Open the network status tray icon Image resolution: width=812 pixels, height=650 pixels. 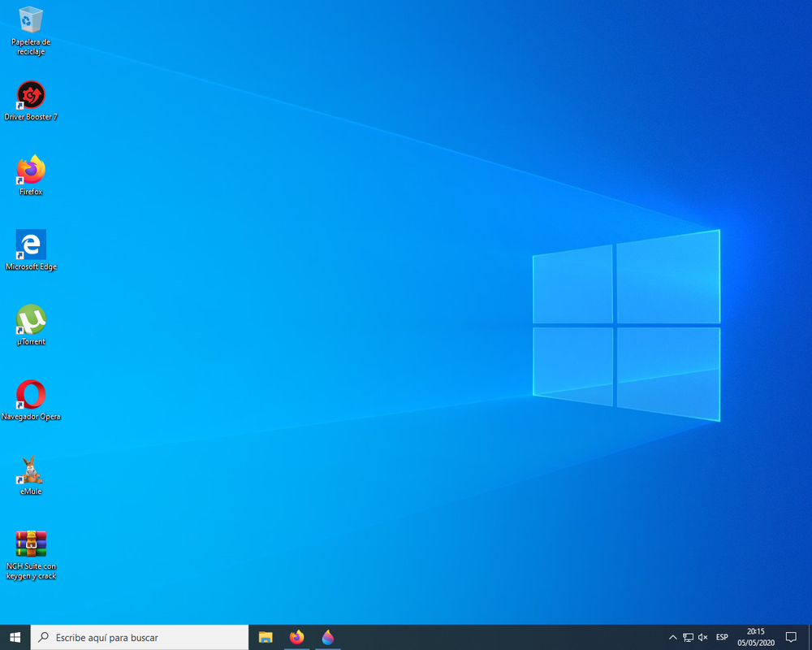point(688,637)
